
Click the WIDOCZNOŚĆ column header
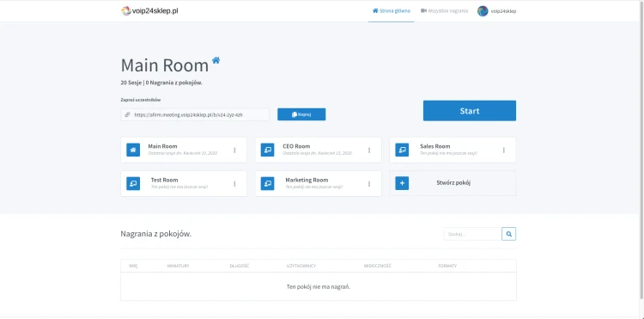click(378, 266)
